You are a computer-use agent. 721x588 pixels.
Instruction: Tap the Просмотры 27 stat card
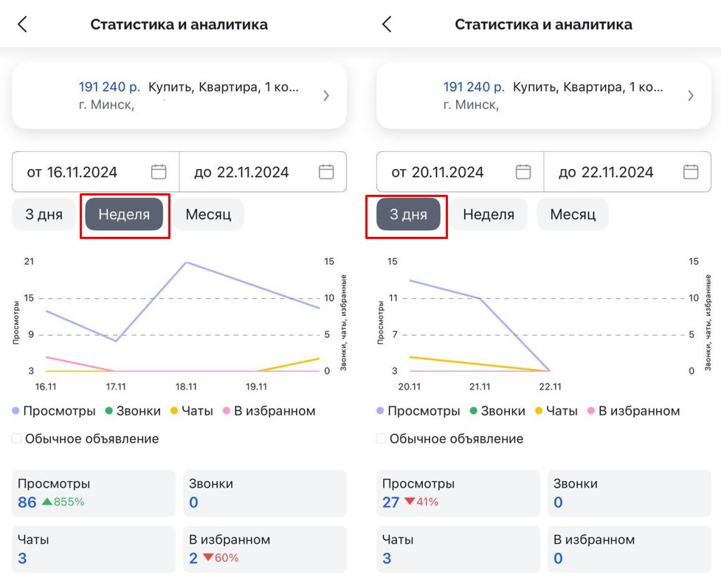(x=458, y=493)
